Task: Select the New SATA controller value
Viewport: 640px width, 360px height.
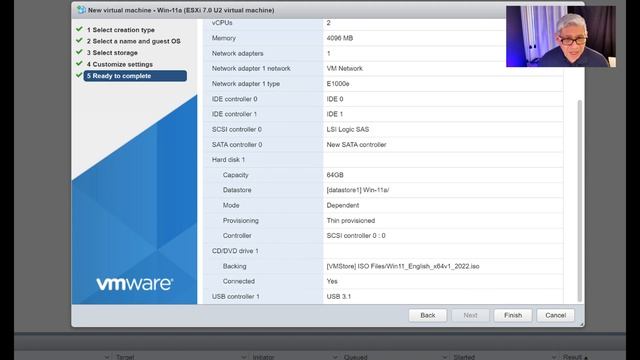Action: (x=356, y=144)
